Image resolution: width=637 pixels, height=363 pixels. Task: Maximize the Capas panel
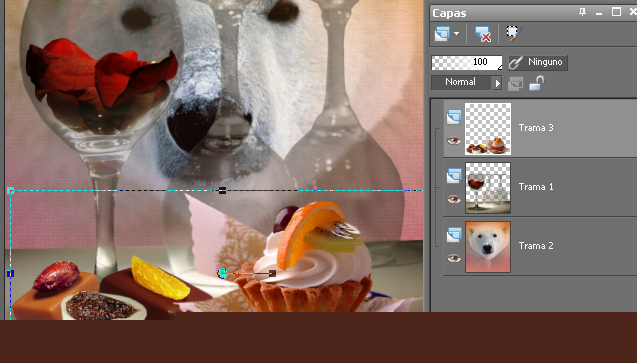616,12
